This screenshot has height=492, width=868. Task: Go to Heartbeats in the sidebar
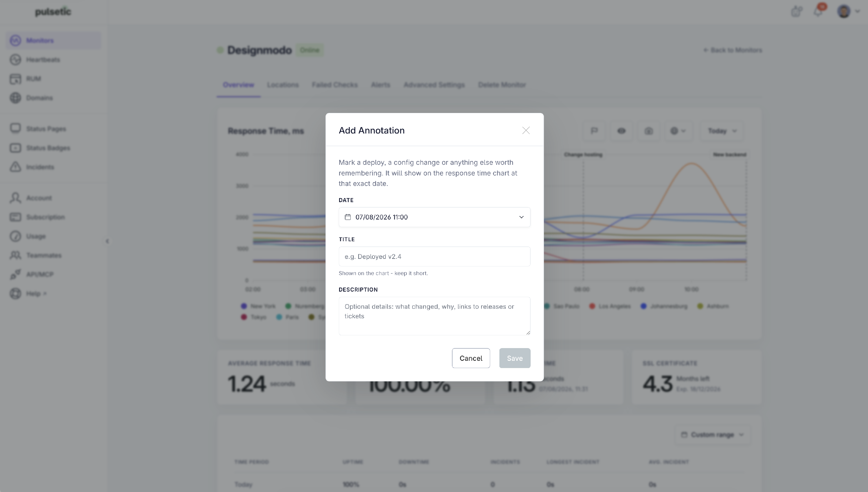tap(43, 60)
